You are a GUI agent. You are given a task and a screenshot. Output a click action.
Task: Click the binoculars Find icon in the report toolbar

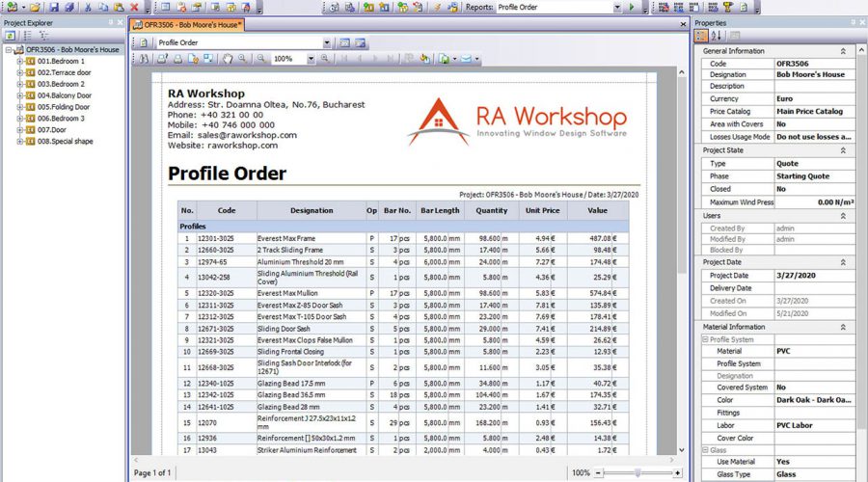point(144,58)
